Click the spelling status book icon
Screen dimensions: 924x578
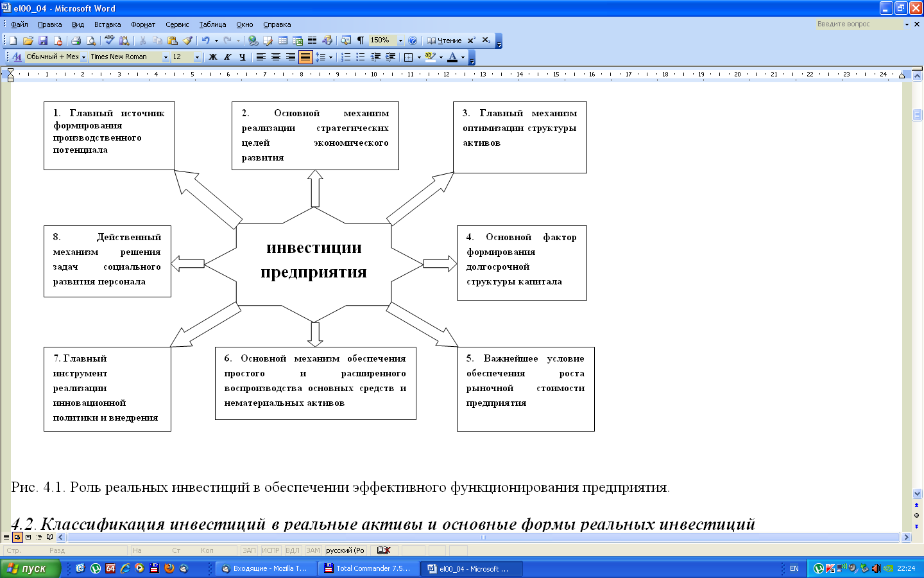(x=384, y=550)
